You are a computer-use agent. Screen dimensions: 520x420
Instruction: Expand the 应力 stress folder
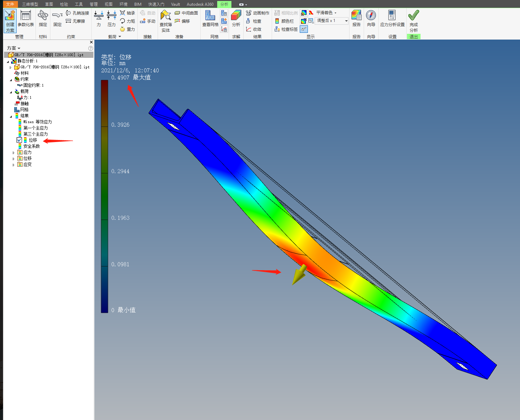14,153
